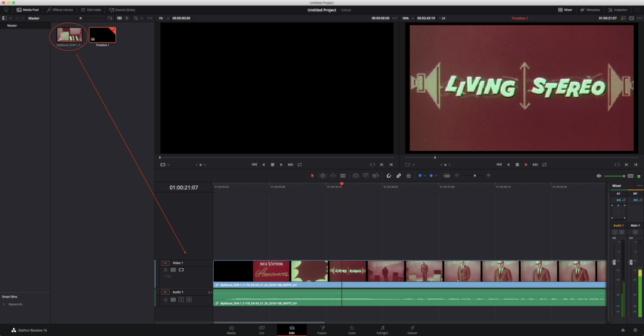Play the timeline viewer forward
The image size is (644, 336).
point(526,165)
